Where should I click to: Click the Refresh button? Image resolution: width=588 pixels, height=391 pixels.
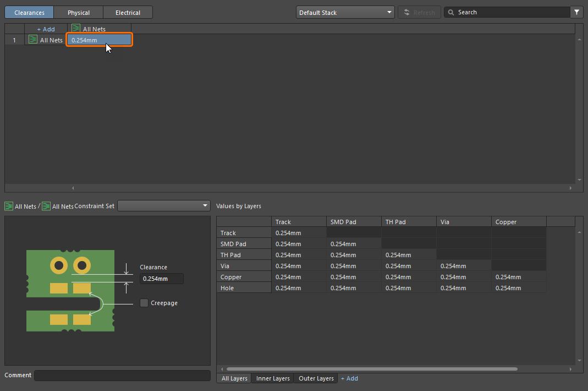(x=419, y=12)
